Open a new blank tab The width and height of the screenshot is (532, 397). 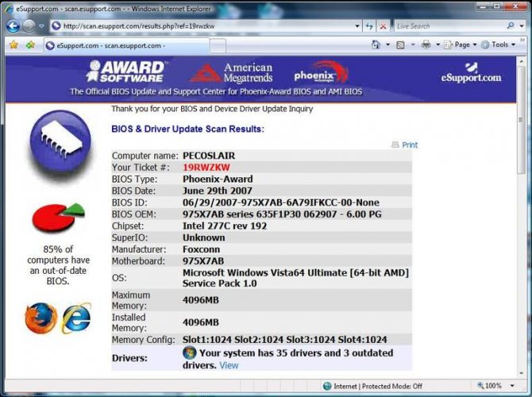click(218, 46)
